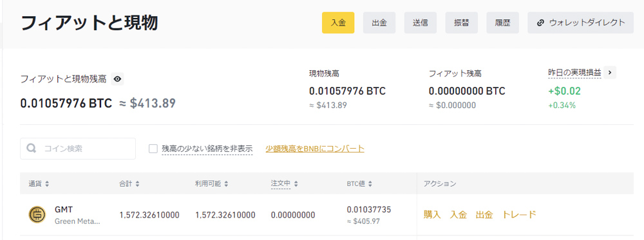Screen dimensions: 644x240
Task: View the 履歴 history button
Action: tap(502, 23)
